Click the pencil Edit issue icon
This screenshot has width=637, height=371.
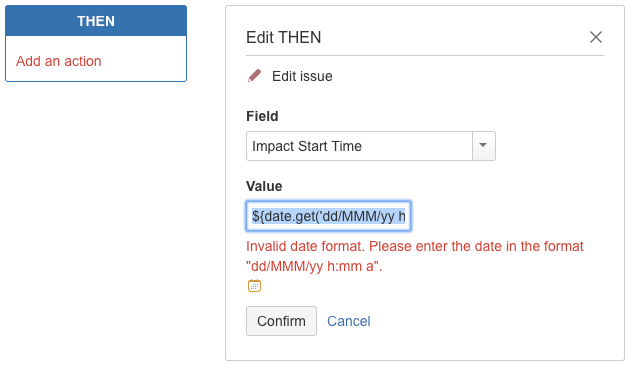255,76
